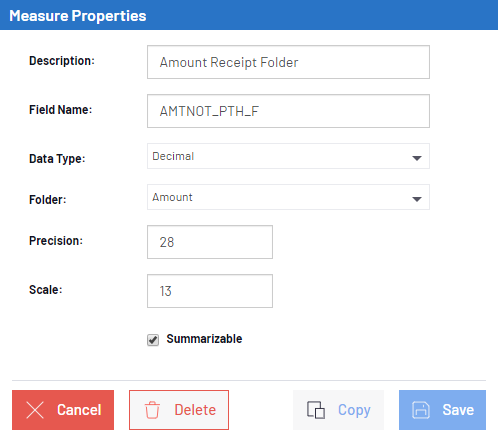
Task: Select the Decimal data type combo box
Action: point(288,156)
